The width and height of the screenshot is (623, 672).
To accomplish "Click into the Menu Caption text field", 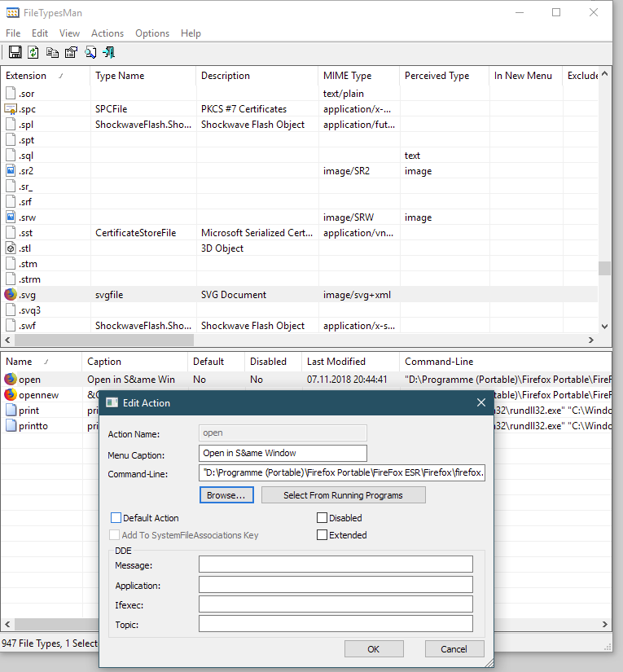I will coord(283,453).
